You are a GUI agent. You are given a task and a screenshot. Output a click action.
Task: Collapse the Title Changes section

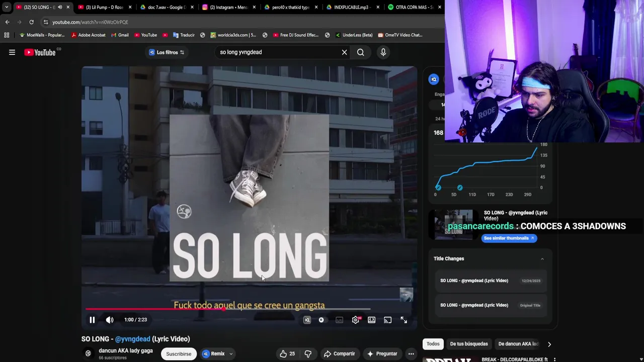click(x=542, y=259)
